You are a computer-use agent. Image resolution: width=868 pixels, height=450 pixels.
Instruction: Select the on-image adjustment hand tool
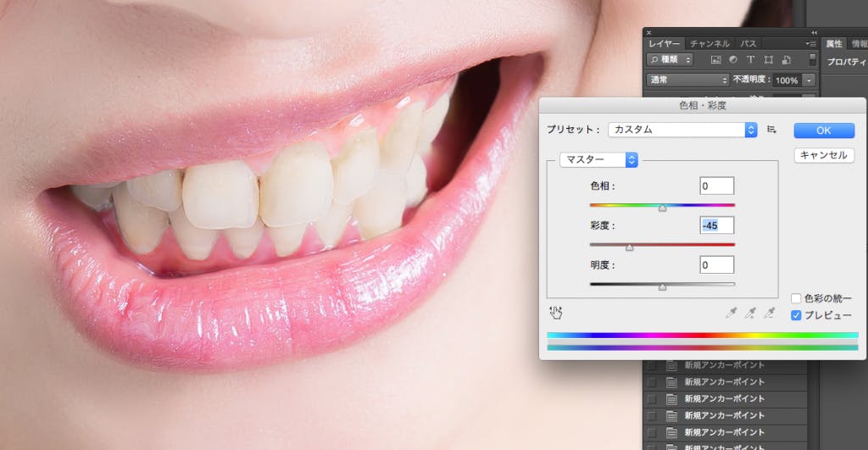tap(555, 313)
